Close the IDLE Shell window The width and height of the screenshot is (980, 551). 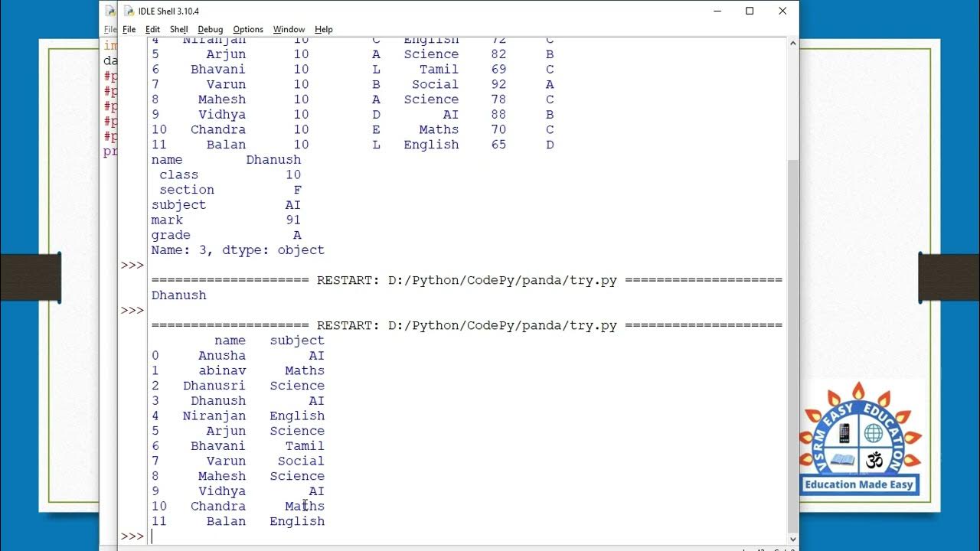[782, 11]
